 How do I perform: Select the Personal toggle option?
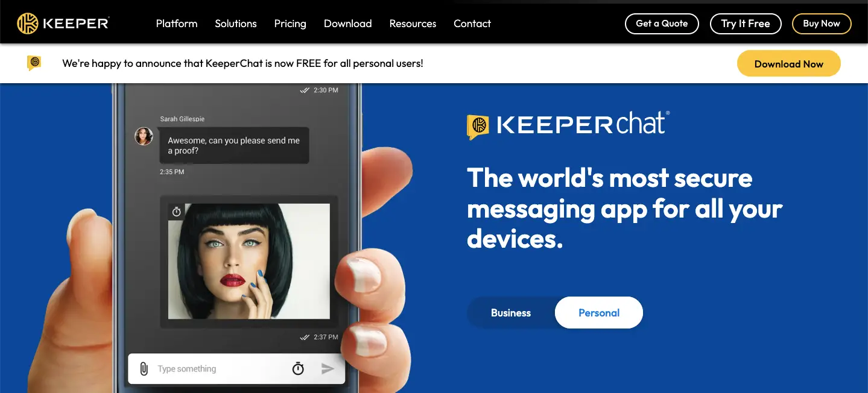(599, 313)
